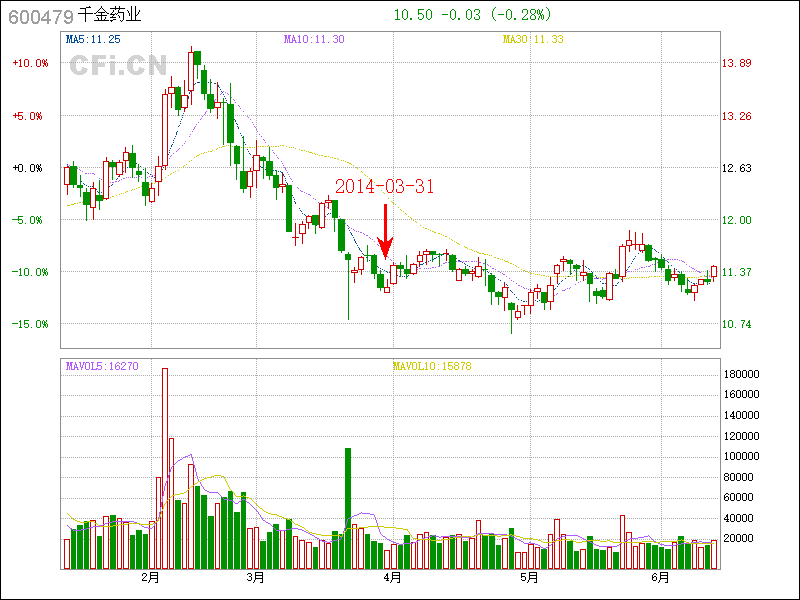
Task: Click the MAVOL10:15878 volume label
Action: 431,367
